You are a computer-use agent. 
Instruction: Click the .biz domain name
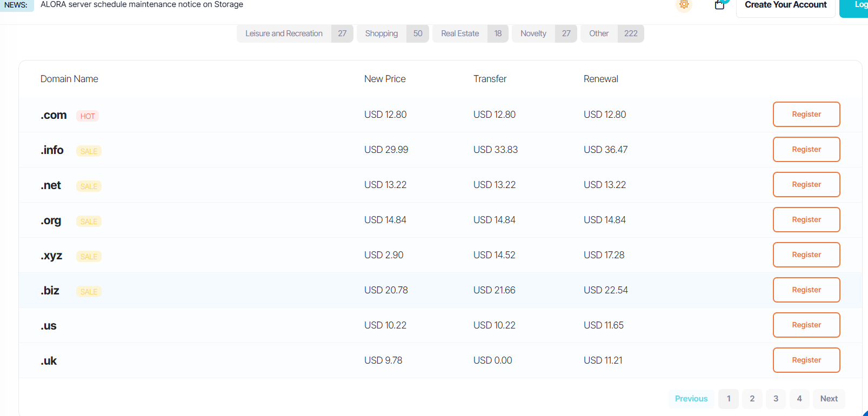coord(50,291)
